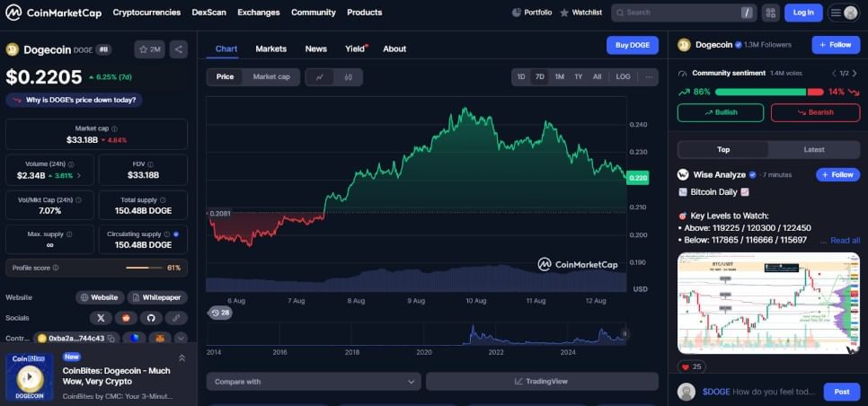Set chart range to 1Y
Viewport: 868px width, 406px height.
tap(579, 77)
